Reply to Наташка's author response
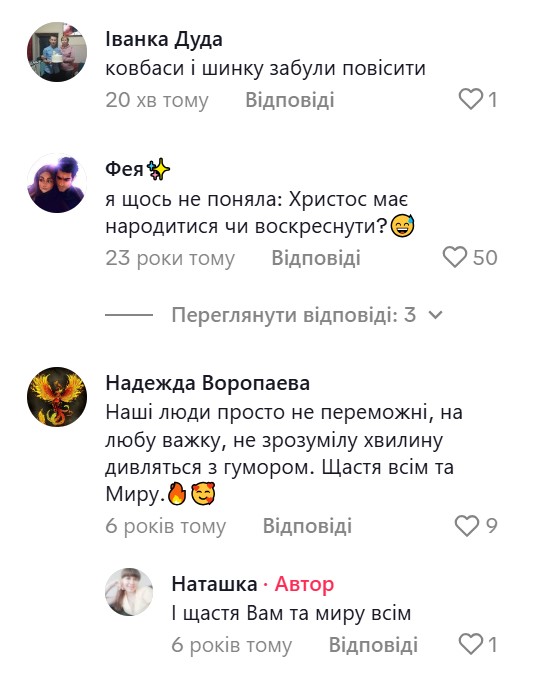The image size is (545, 681). click(x=373, y=645)
